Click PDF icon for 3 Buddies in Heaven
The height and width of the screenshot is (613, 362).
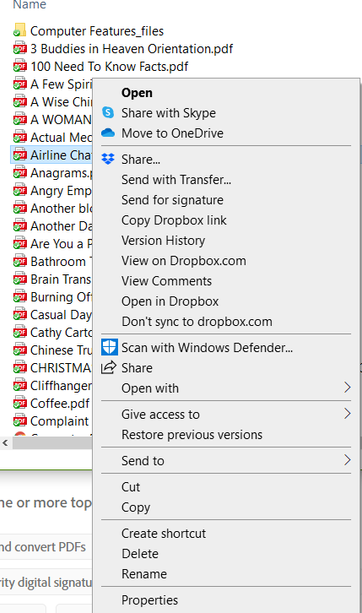click(x=20, y=48)
